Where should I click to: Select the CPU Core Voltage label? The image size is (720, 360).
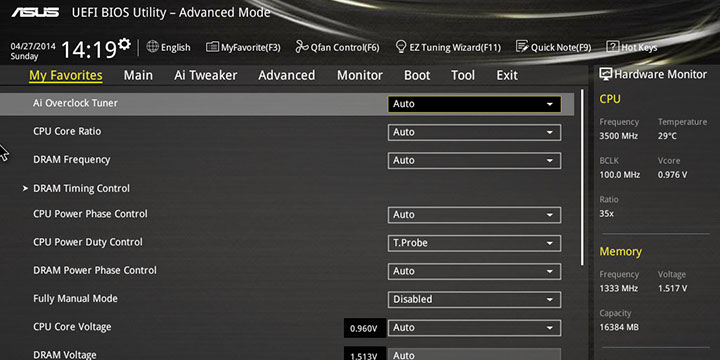tap(72, 327)
